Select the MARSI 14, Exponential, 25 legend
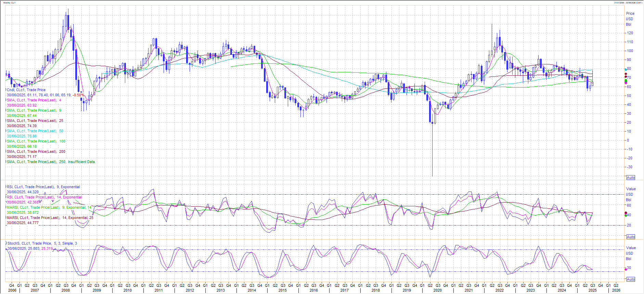The width and height of the screenshot is (644, 294). [50, 218]
